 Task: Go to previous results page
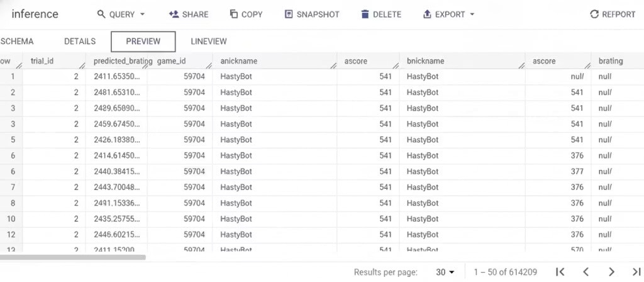(586, 272)
